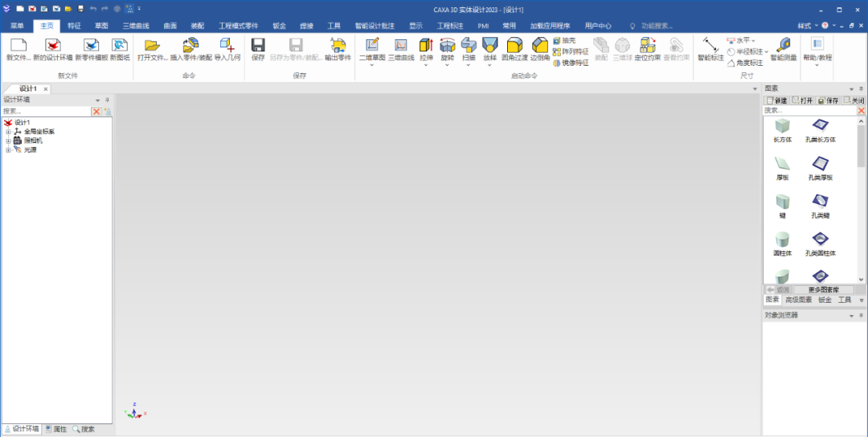
Task: Switch to the 草图 ribbon tab
Action: click(x=101, y=26)
